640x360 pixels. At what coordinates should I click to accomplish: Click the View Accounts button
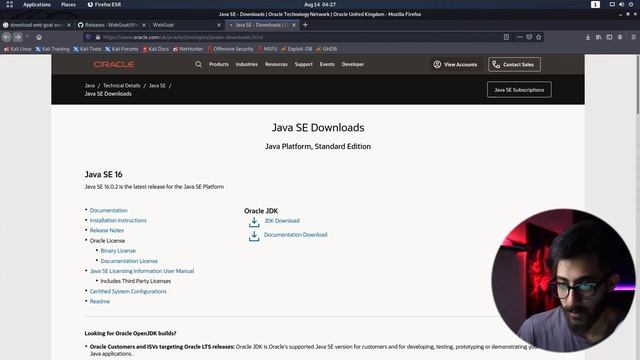click(455, 64)
